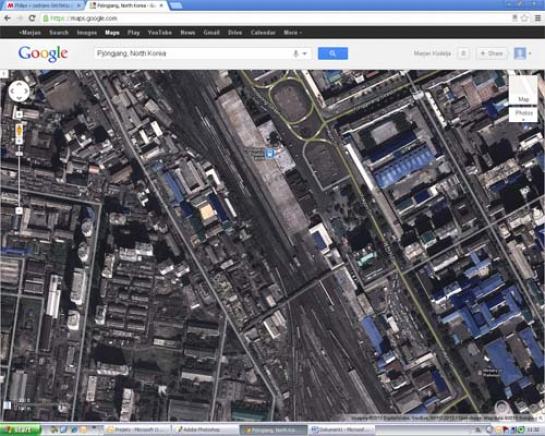The image size is (545, 436).
Task: Click the Google logo
Action: (x=43, y=54)
